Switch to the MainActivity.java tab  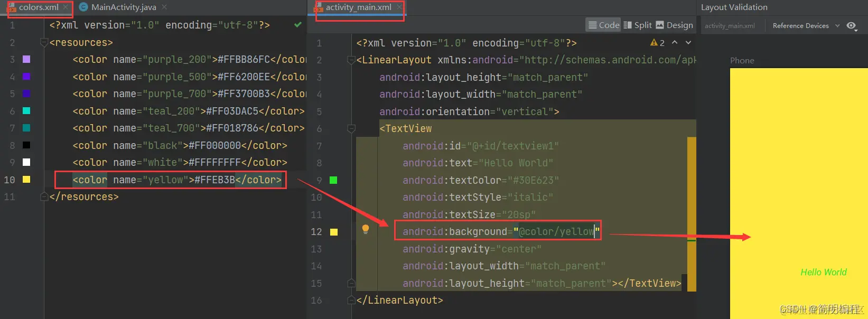click(123, 7)
